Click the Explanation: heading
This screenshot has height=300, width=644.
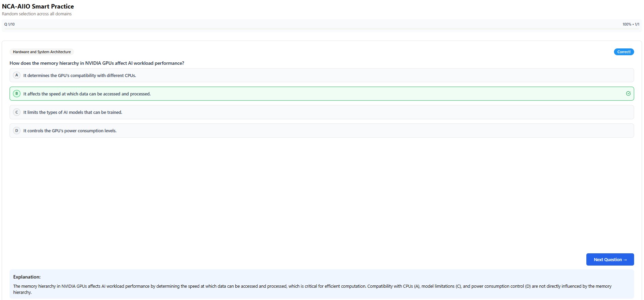click(27, 277)
